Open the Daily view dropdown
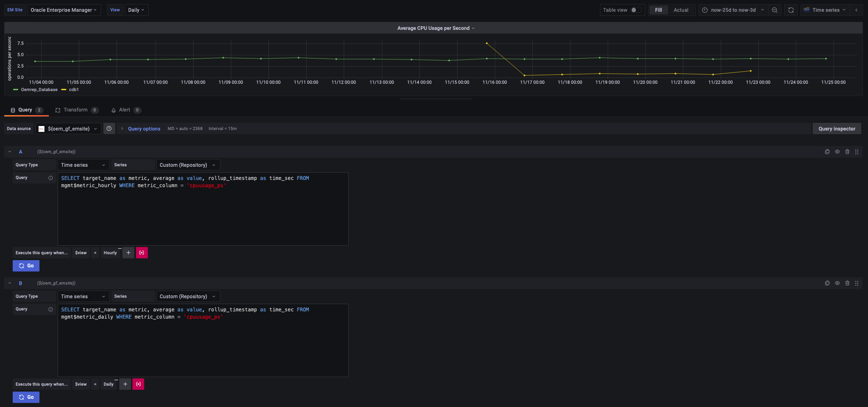Image resolution: width=868 pixels, height=407 pixels. point(137,10)
